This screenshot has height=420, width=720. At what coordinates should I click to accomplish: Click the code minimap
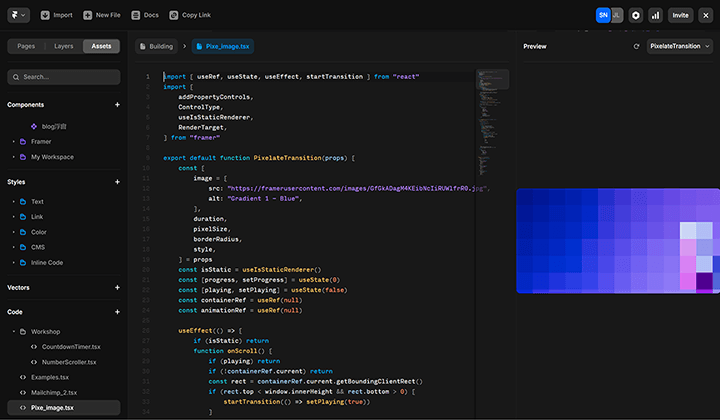coord(492,124)
